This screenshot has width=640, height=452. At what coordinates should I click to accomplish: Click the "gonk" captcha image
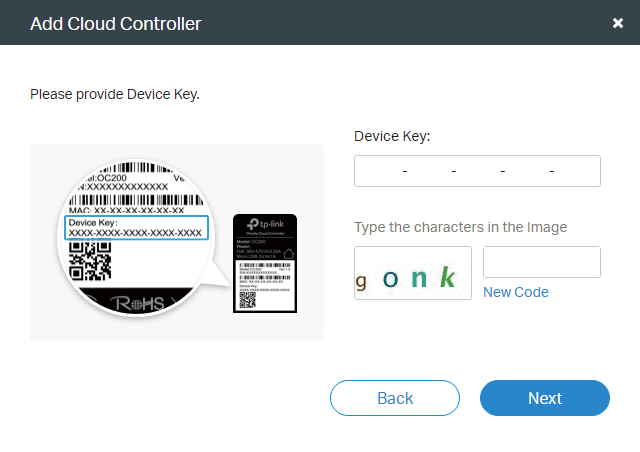coord(413,273)
